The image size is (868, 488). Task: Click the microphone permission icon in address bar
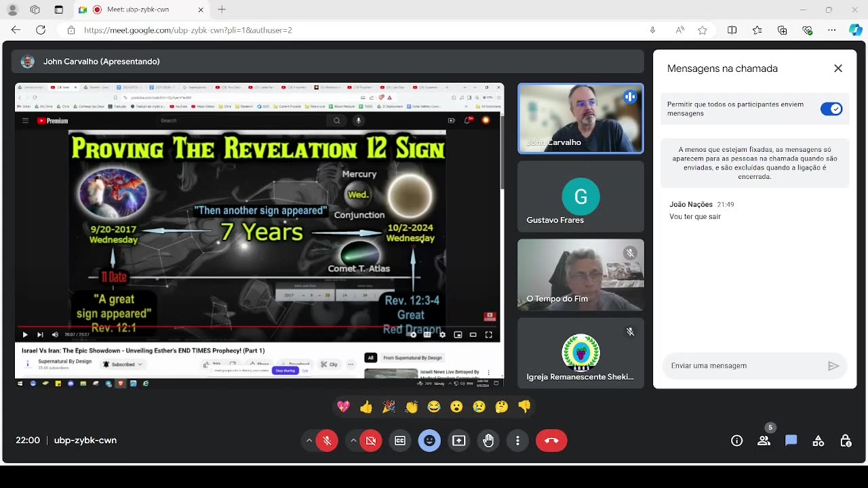point(652,30)
